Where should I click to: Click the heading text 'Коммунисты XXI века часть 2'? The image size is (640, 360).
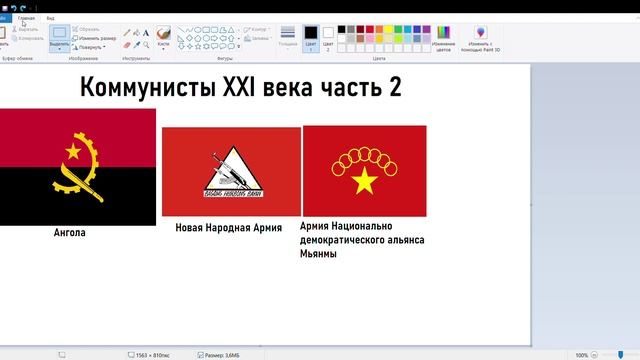pos(241,87)
